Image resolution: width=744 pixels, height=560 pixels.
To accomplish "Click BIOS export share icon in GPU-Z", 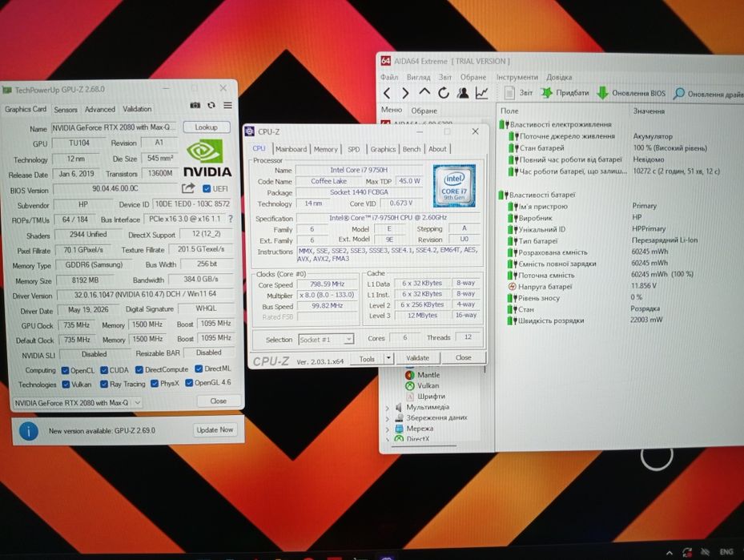I will (188, 188).
